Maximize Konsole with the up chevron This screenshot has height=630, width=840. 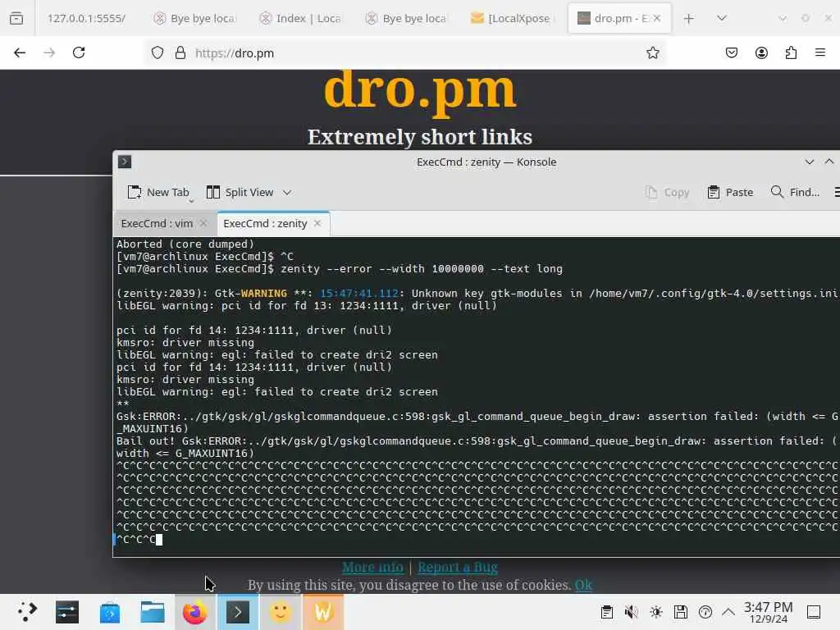(829, 162)
